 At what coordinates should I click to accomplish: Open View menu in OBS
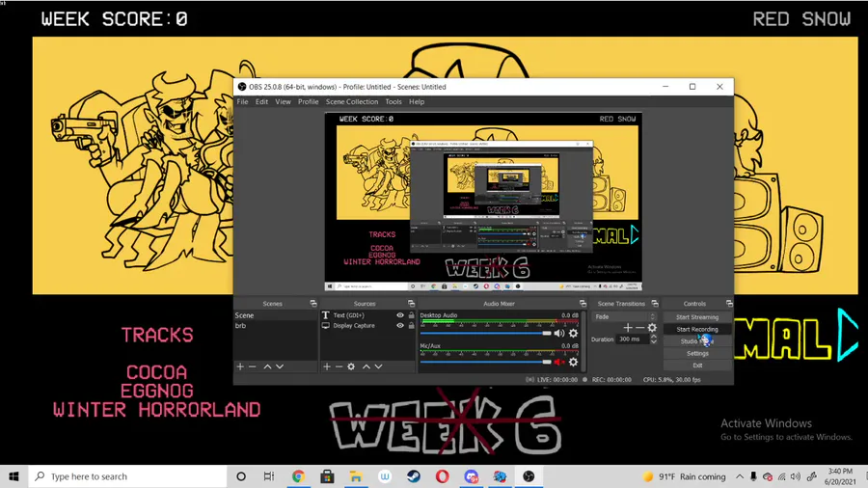click(x=283, y=102)
